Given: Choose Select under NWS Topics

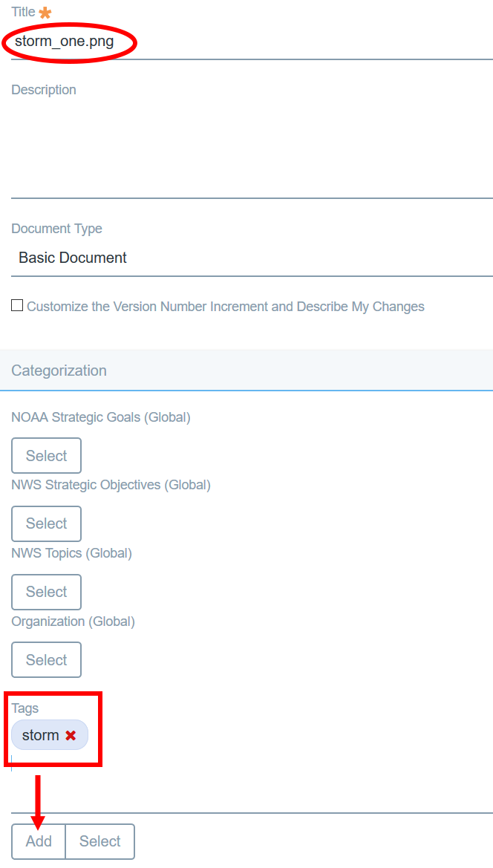Looking at the screenshot, I should [47, 592].
